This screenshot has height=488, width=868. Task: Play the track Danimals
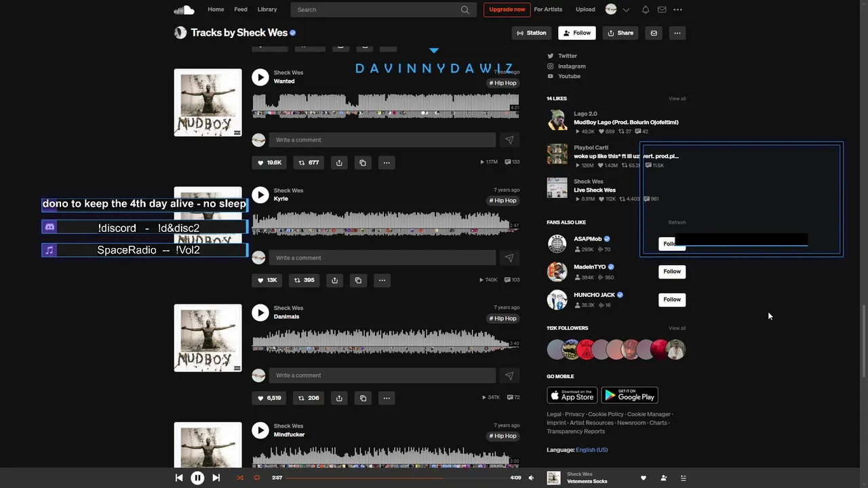click(x=260, y=312)
